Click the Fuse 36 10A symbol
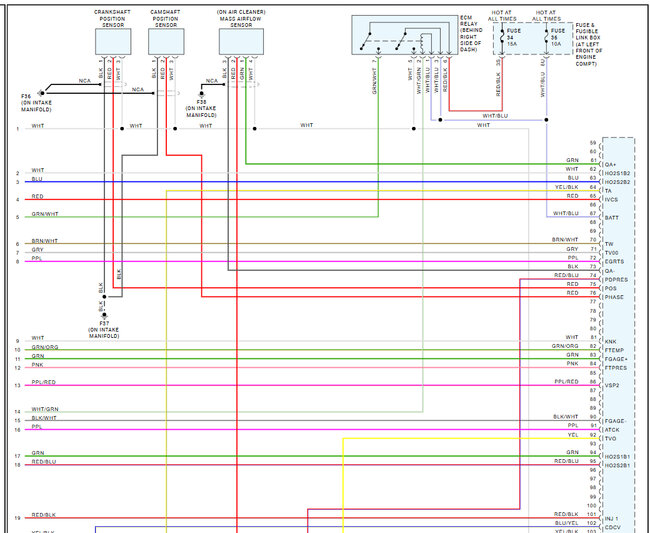 (x=546, y=37)
